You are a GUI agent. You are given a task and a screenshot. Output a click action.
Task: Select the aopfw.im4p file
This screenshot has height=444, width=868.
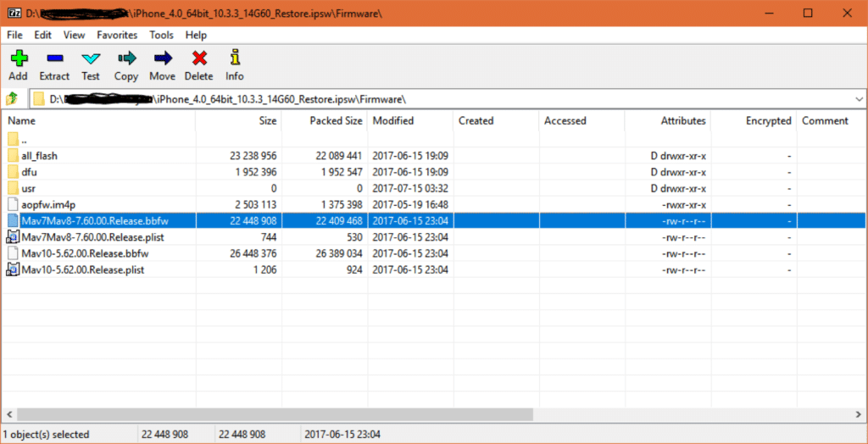pos(50,204)
